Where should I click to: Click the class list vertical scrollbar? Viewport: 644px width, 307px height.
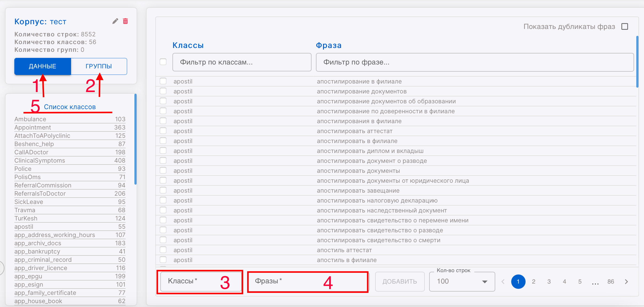[x=135, y=139]
